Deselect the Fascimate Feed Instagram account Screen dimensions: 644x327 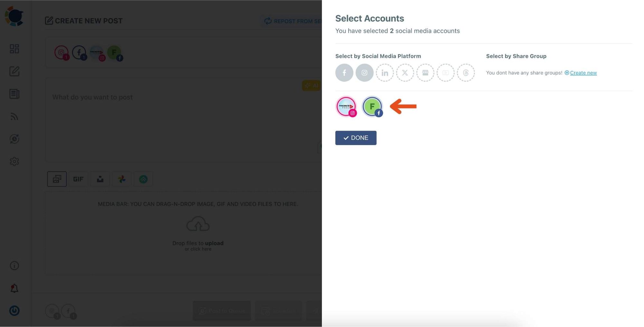pos(346,106)
